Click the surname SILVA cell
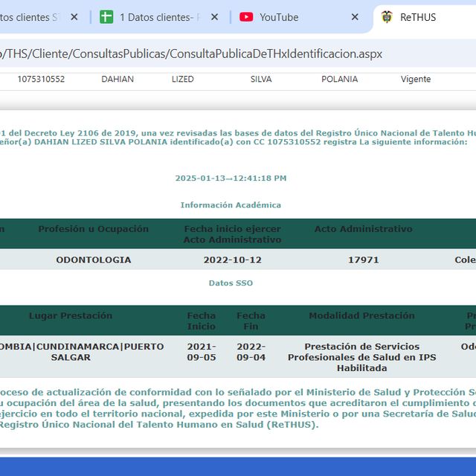 (x=261, y=80)
